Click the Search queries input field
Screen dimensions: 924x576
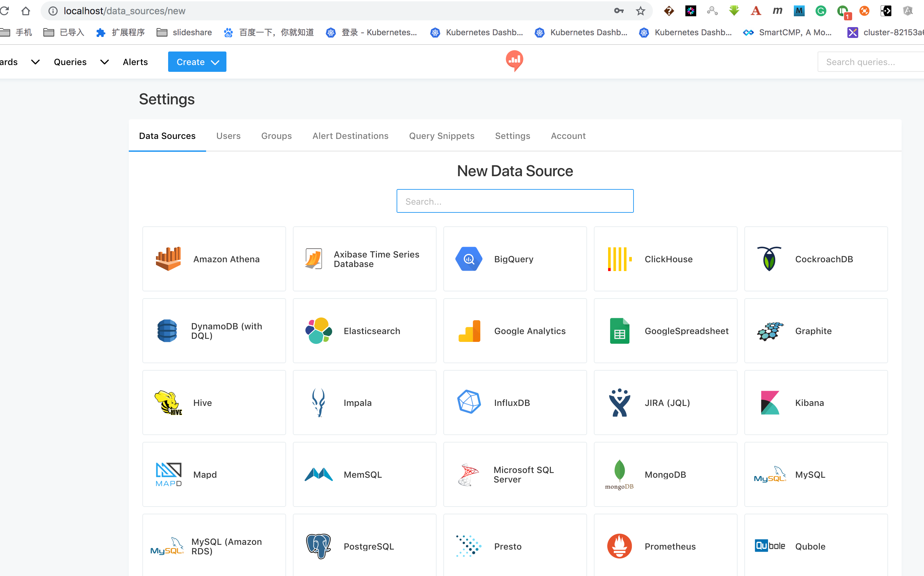click(x=868, y=61)
